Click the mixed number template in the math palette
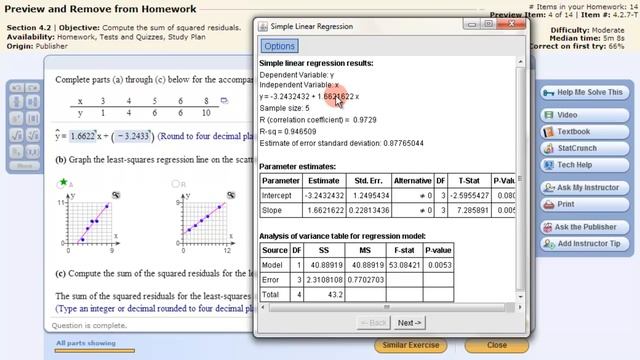Screen dimensions: 640x360 point(33,102)
